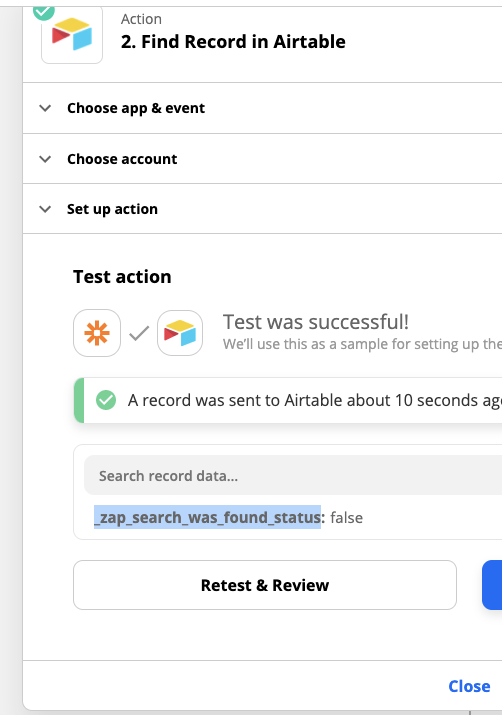Click the green success circle in the record banner

106,400
